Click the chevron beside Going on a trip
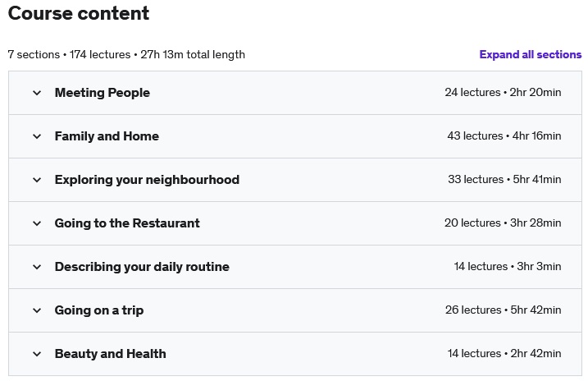Image resolution: width=588 pixels, height=381 pixels. [37, 310]
